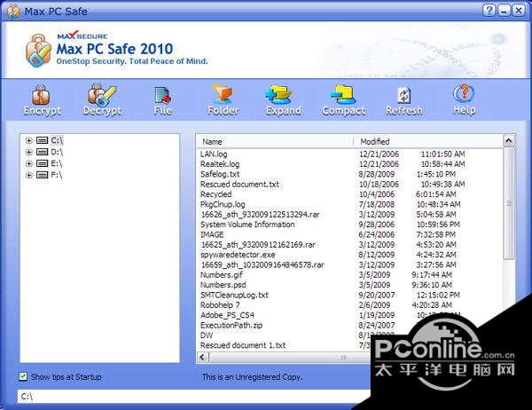Image resolution: width=532 pixels, height=410 pixels.
Task: Select the Folder toolbar icon
Action: (x=223, y=100)
